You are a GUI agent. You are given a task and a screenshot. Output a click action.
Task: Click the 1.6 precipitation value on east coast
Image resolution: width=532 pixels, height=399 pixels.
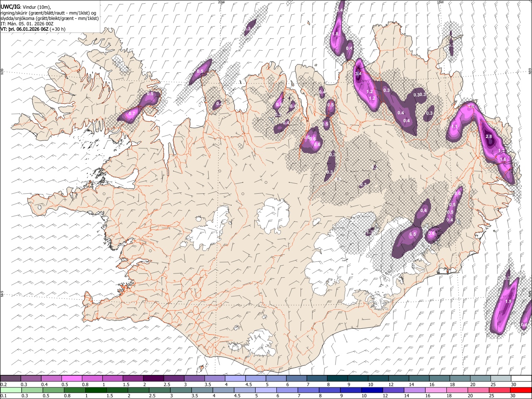pos(503,159)
